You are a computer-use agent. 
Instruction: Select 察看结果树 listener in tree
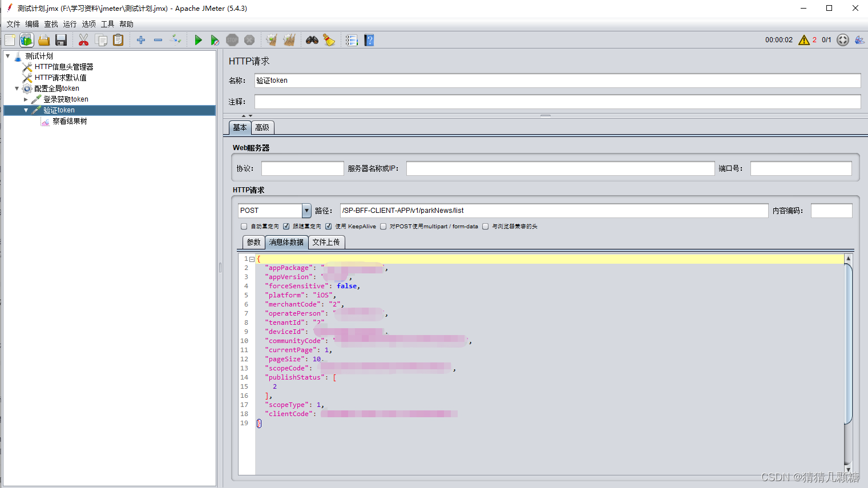coord(70,121)
